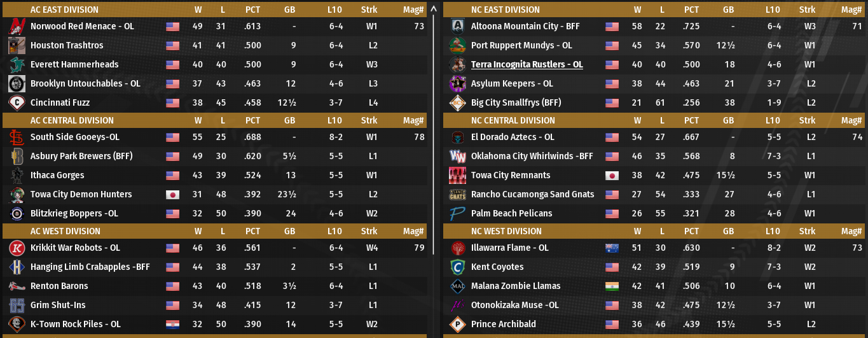
Task: Click Japan flag beside Towa City Remnants
Action: pos(612,176)
